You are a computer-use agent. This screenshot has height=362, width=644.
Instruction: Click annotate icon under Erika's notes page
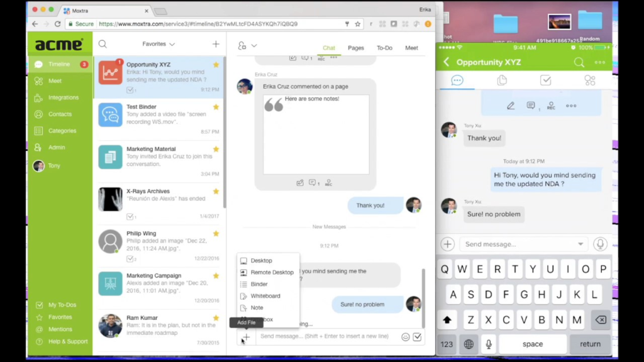(300, 183)
